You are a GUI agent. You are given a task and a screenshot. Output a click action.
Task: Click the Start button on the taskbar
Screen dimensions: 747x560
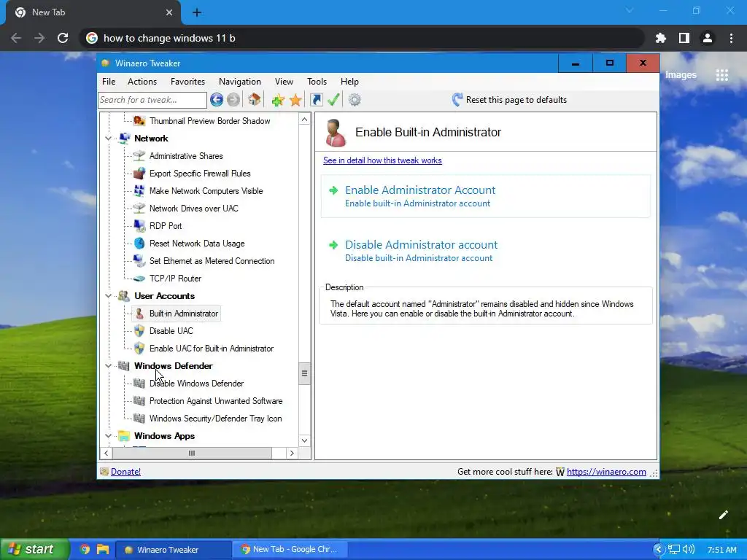tap(34, 549)
